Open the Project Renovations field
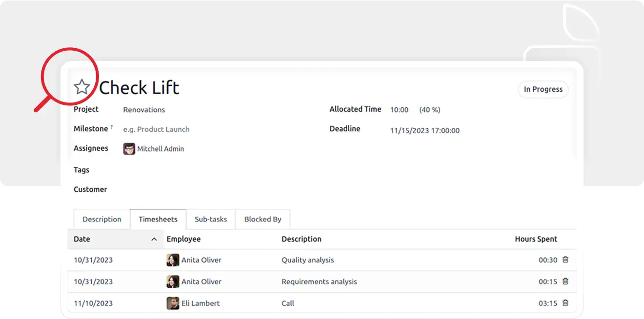644x319 pixels. pos(144,110)
